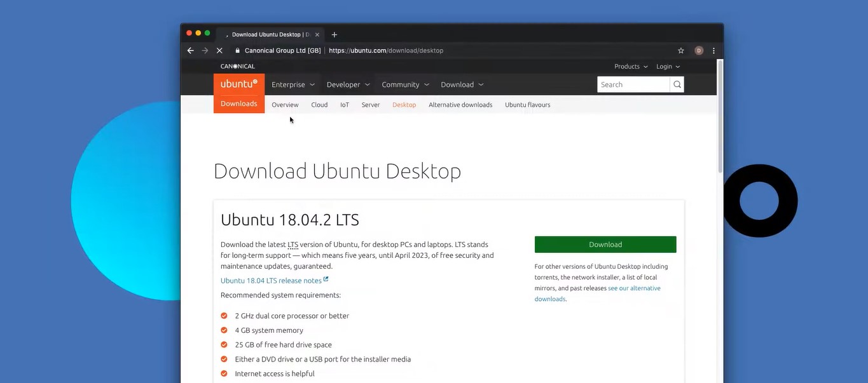
Task: Bookmark this page using the star icon
Action: click(680, 50)
